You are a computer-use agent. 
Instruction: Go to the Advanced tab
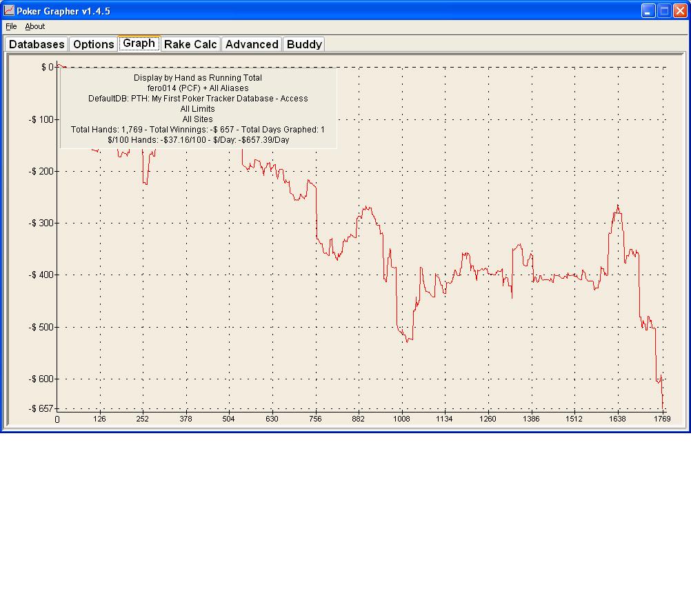(x=252, y=44)
